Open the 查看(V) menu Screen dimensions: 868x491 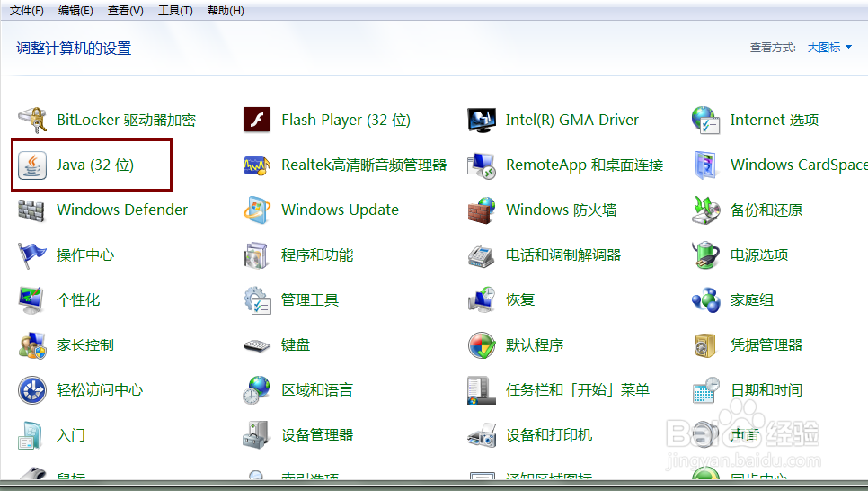coord(126,11)
